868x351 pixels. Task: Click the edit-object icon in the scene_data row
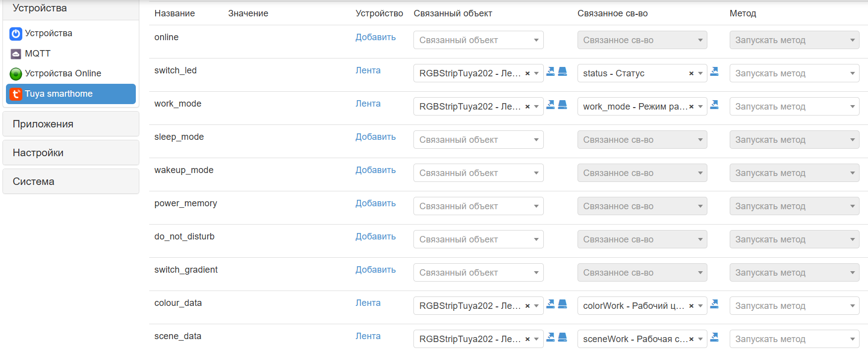pyautogui.click(x=550, y=337)
